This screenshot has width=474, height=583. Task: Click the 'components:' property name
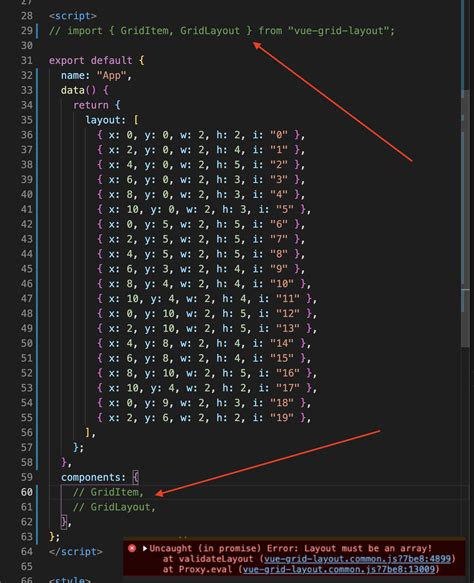click(x=94, y=477)
